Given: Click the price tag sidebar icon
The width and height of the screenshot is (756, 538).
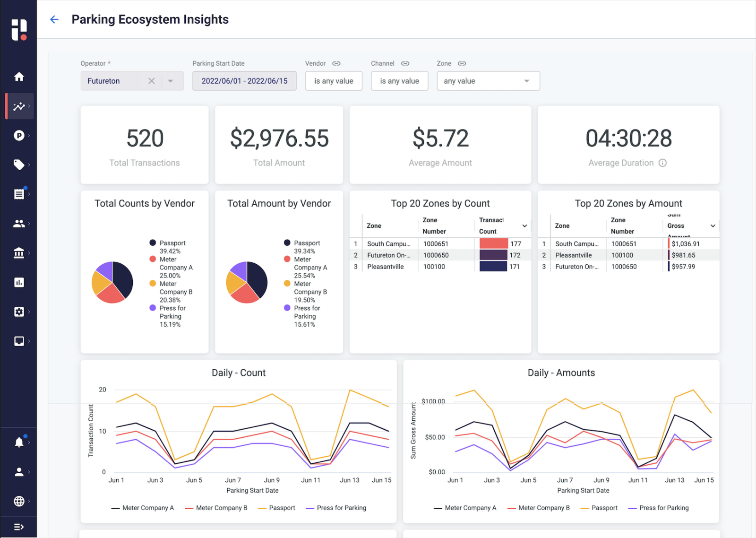Looking at the screenshot, I should 19,165.
